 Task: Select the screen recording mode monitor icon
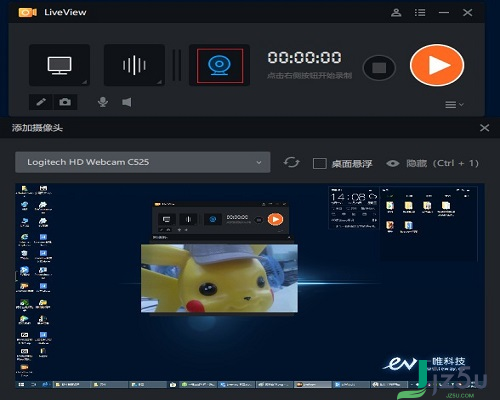click(x=59, y=65)
